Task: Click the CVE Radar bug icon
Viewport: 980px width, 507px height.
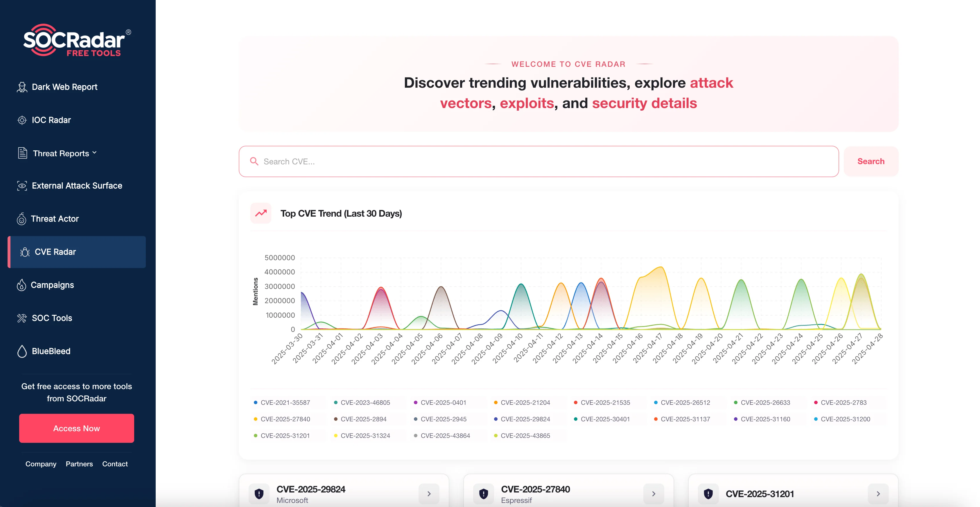Action: 25,252
